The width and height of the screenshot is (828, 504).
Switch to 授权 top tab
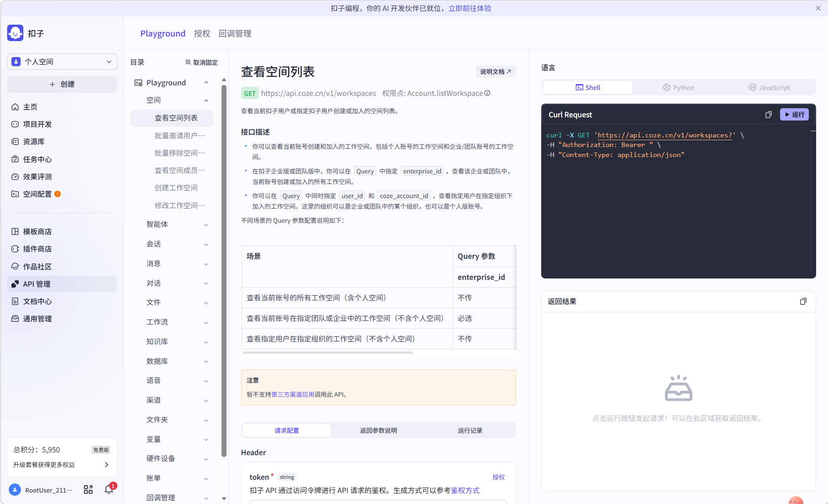click(202, 33)
